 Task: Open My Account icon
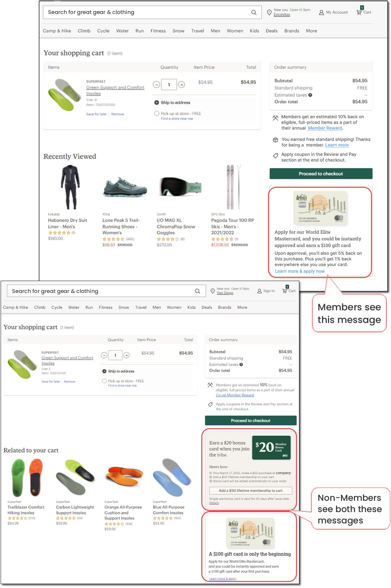click(x=321, y=12)
